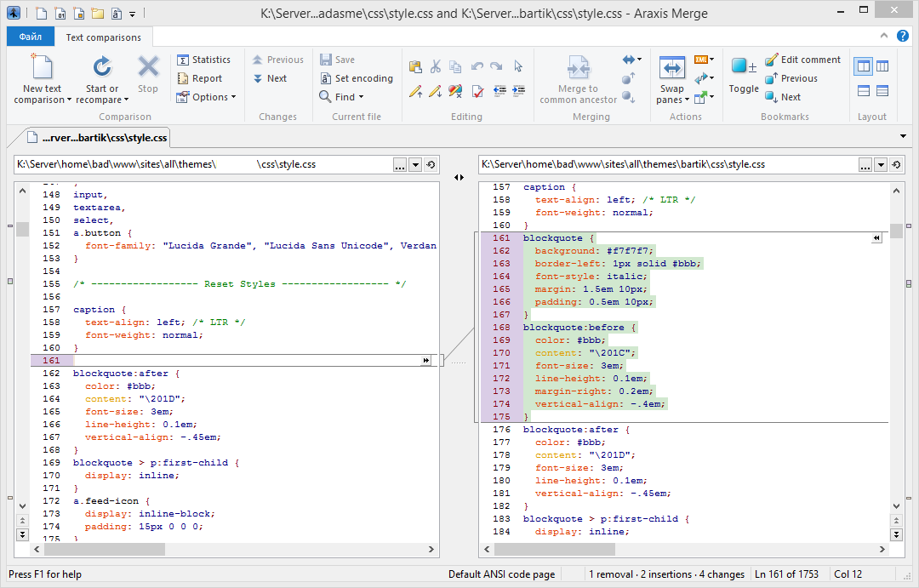Image resolution: width=919 pixels, height=588 pixels.
Task: Select the two-pane vertical layout
Action: pyautogui.click(x=864, y=66)
